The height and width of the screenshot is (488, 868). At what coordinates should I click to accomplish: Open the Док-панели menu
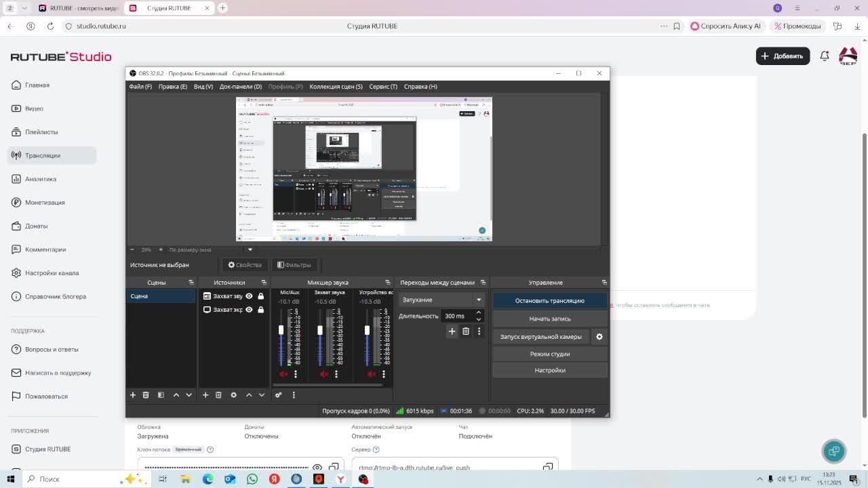tap(240, 87)
